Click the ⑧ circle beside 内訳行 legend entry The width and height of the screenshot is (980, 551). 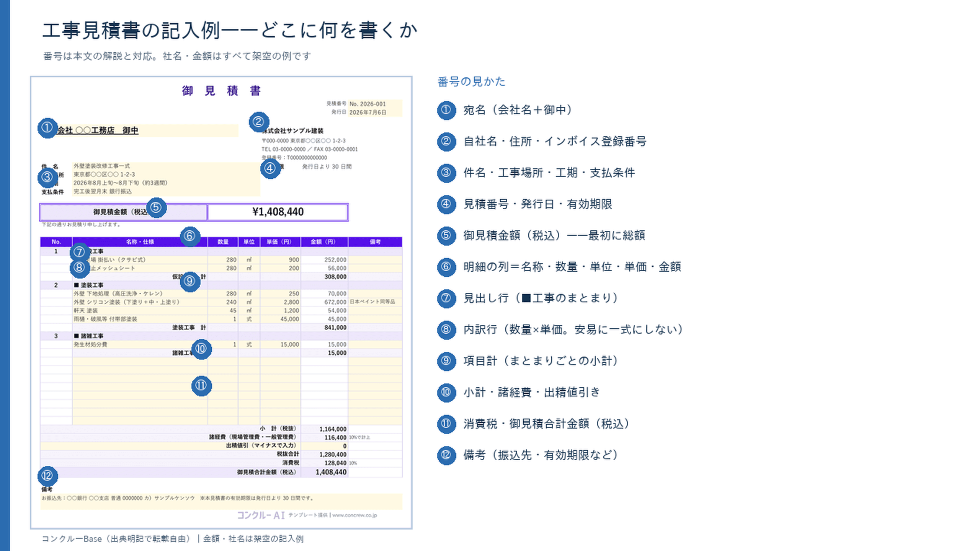pyautogui.click(x=446, y=330)
